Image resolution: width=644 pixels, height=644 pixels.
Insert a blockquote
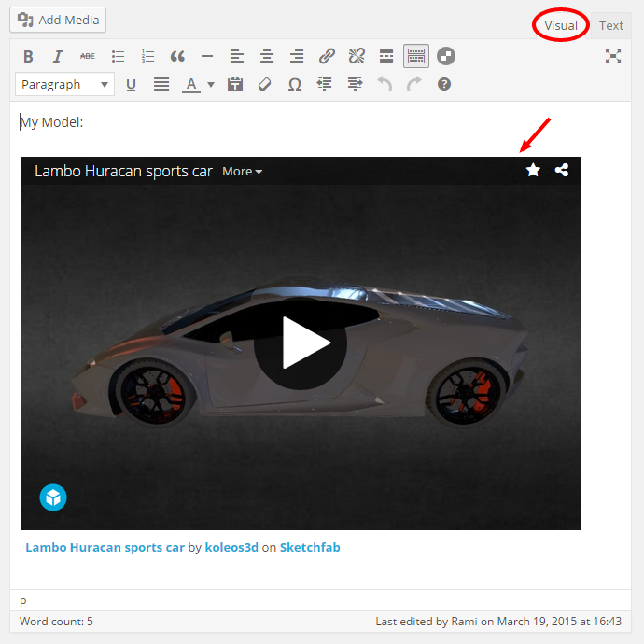coord(177,56)
